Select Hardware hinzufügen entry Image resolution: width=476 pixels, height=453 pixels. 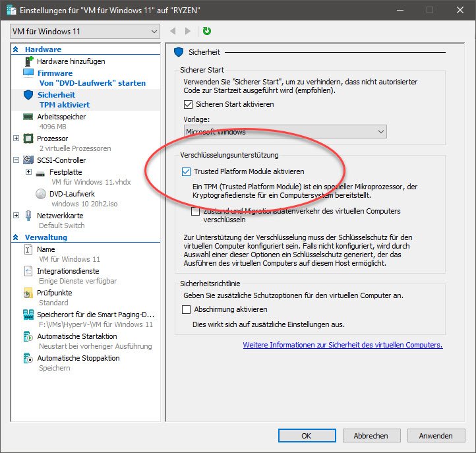pos(71,61)
